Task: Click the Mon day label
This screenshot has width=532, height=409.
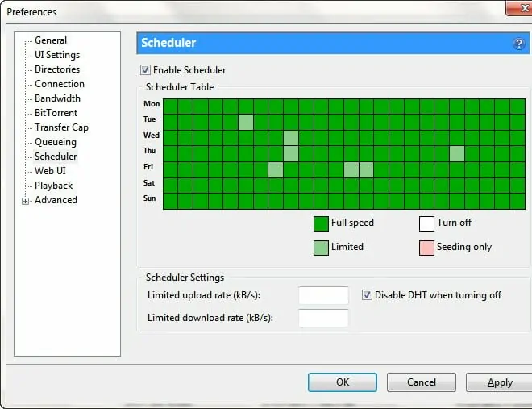Action: [x=152, y=104]
